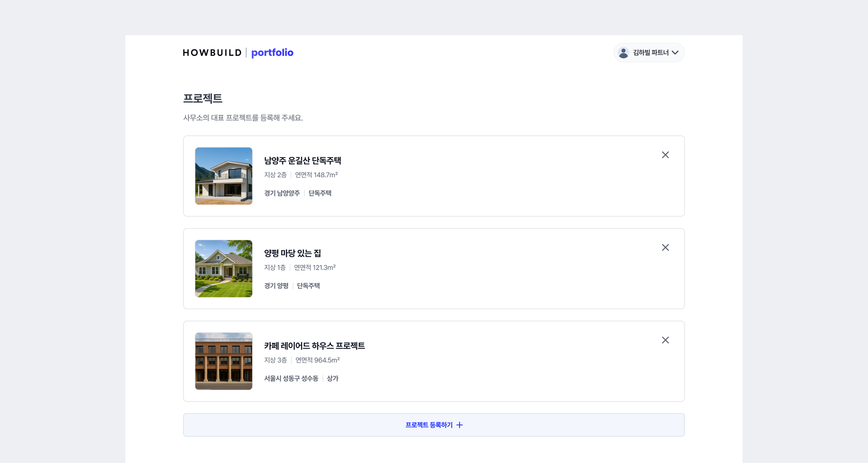The height and width of the screenshot is (463, 868).
Task: Click the text 지상 2층
Action: point(275,175)
